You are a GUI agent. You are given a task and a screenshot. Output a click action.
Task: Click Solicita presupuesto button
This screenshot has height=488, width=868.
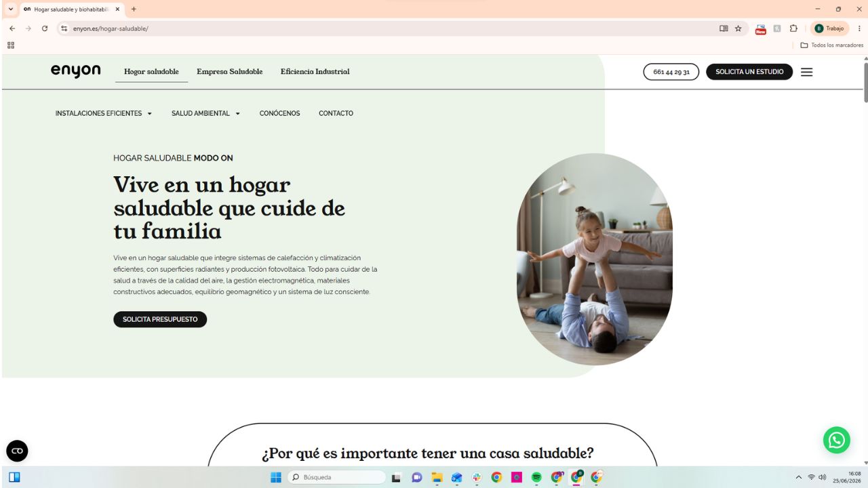[160, 319]
